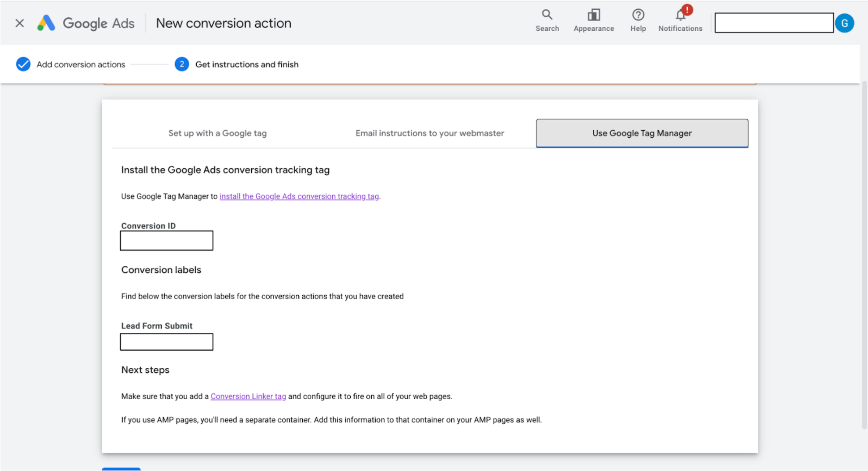Open the G account avatar
This screenshot has width=868, height=471.
coord(844,23)
